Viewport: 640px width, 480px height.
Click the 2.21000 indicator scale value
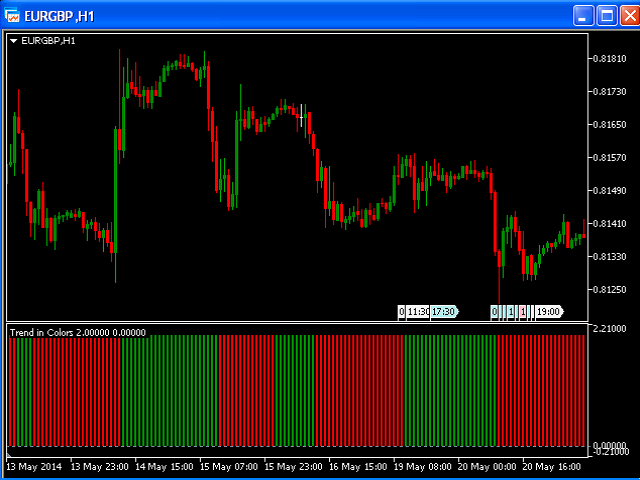pos(609,329)
